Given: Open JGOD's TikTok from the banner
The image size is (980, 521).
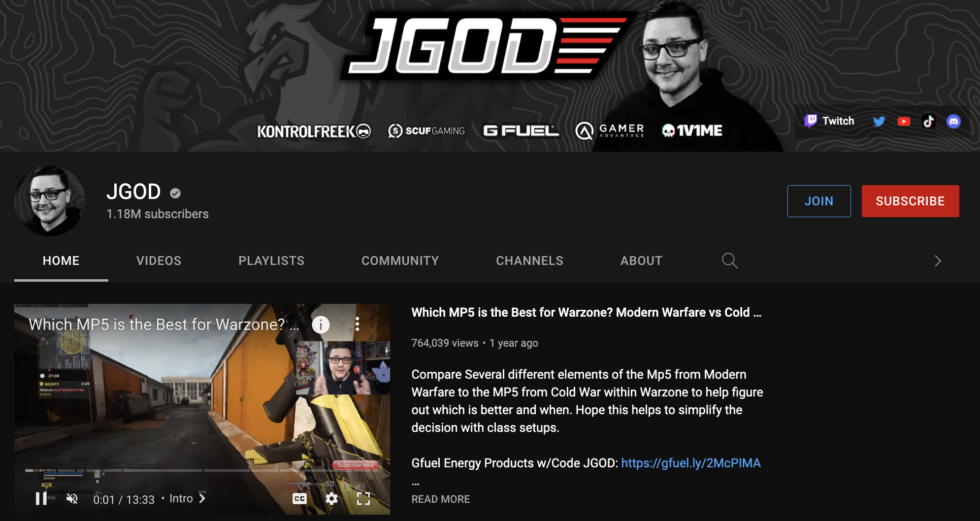Looking at the screenshot, I should click(929, 121).
